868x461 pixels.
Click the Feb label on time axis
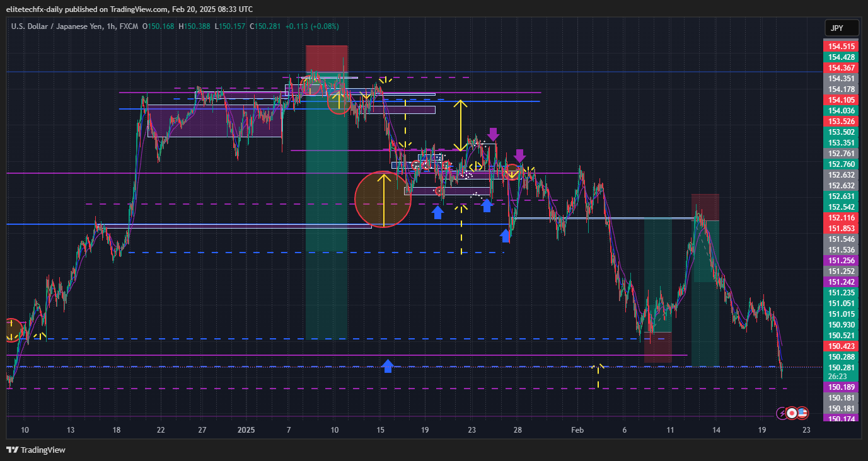click(577, 430)
